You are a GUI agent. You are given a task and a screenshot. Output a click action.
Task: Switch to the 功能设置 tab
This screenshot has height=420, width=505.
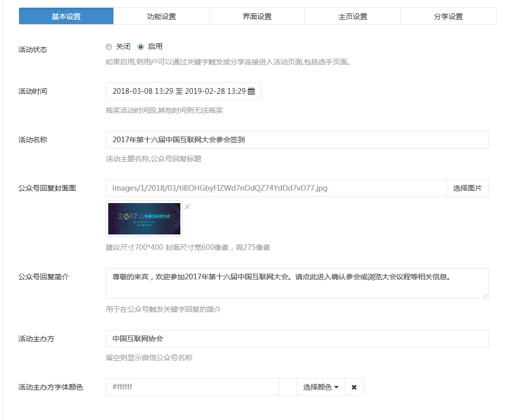pos(161,16)
